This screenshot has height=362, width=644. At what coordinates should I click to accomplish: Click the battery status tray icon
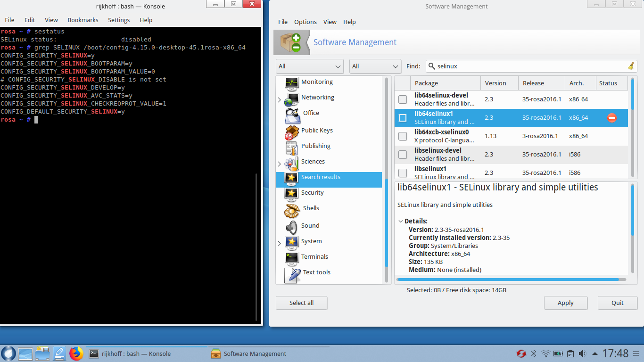(558, 354)
